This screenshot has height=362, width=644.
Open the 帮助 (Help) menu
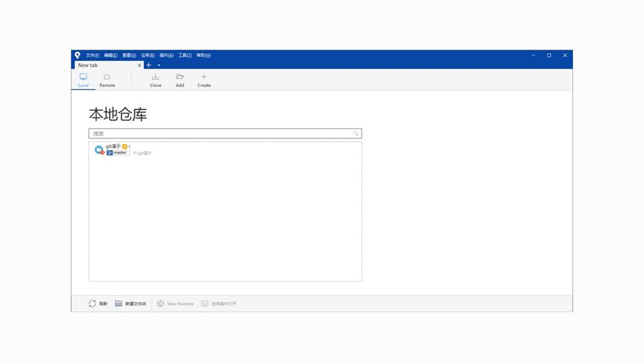click(x=204, y=55)
